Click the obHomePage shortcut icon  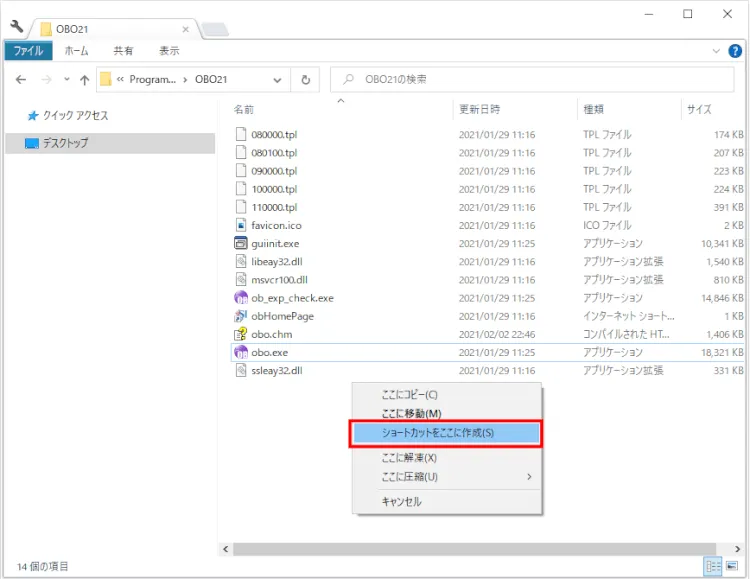pyautogui.click(x=241, y=316)
